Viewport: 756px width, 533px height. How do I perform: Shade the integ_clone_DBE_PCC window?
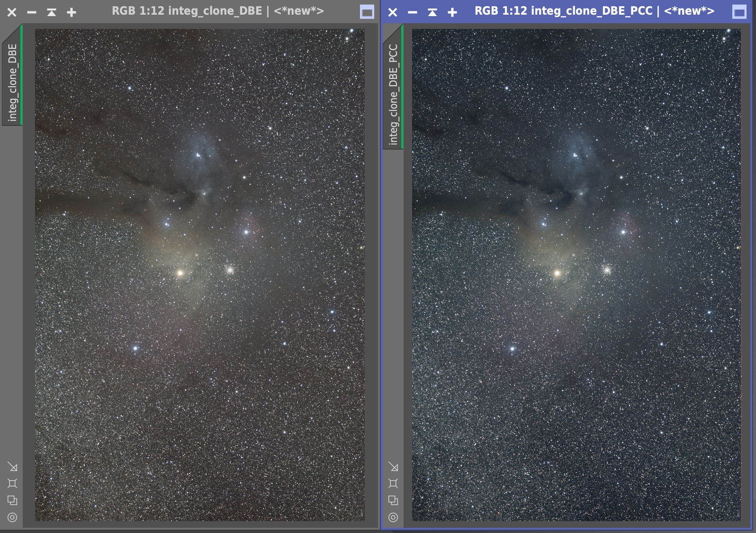[432, 12]
